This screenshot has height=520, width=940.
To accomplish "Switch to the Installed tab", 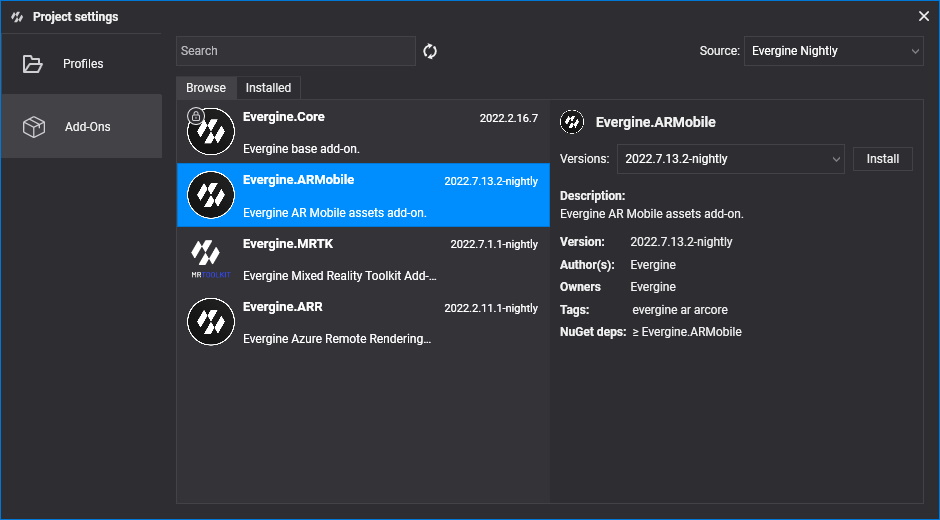I will (268, 88).
